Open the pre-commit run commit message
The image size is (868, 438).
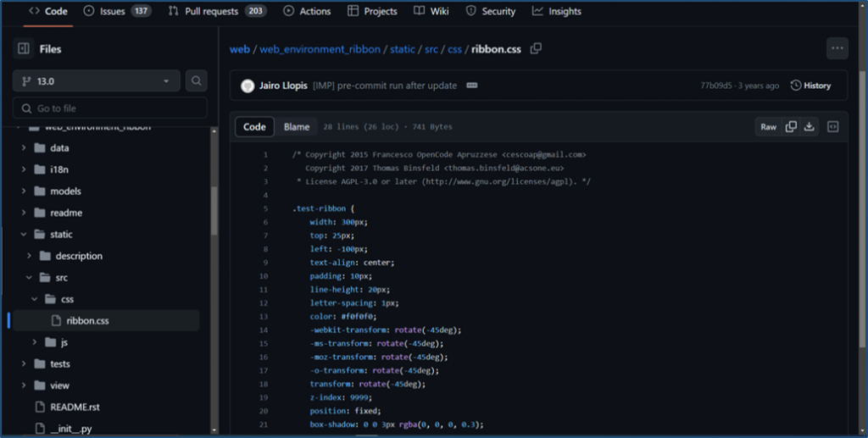coord(386,86)
